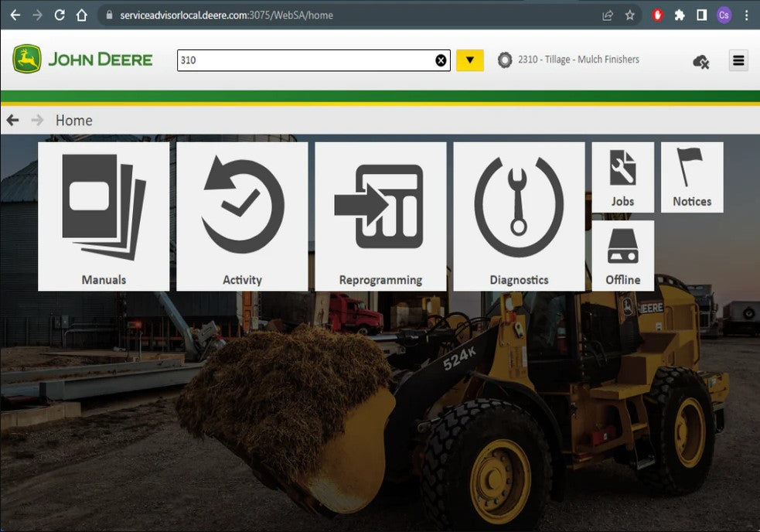Viewport: 760px width, 532px height.
Task: Reload the page in the browser
Action: point(60,15)
